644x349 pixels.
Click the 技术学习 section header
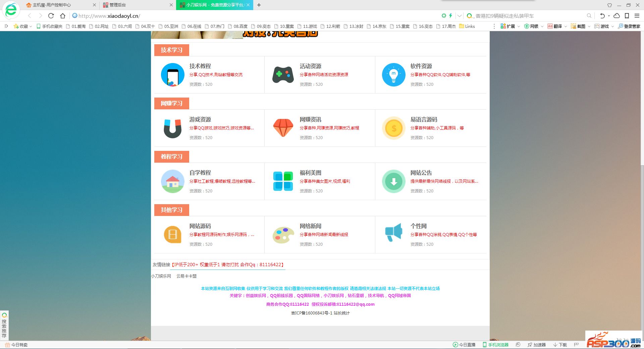[x=172, y=50]
